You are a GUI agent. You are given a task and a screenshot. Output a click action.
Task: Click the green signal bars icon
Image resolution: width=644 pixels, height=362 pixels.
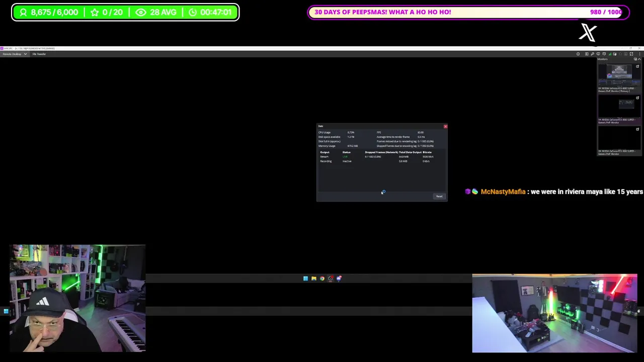tap(610, 54)
